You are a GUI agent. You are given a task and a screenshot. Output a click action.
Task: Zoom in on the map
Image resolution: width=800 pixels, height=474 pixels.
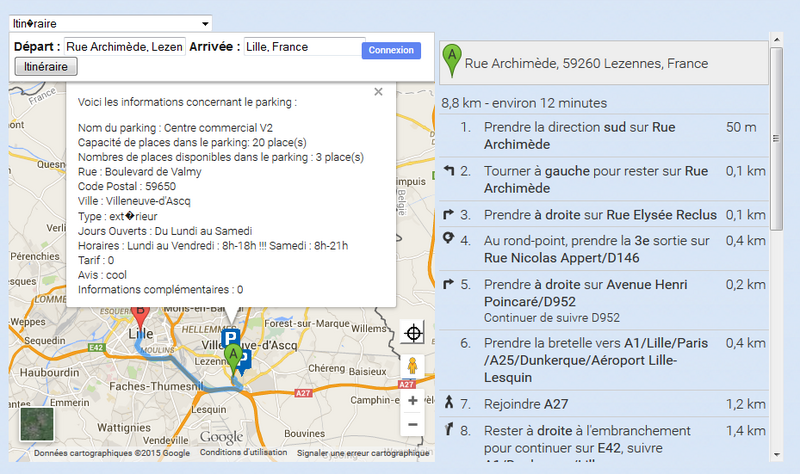point(413,401)
